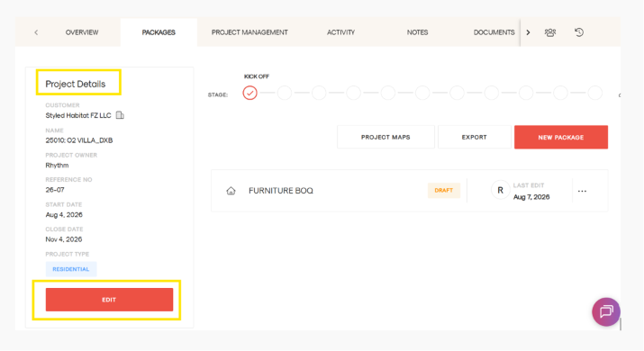This screenshot has height=351, width=644.
Task: Switch to the Overview tab
Action: (x=82, y=32)
